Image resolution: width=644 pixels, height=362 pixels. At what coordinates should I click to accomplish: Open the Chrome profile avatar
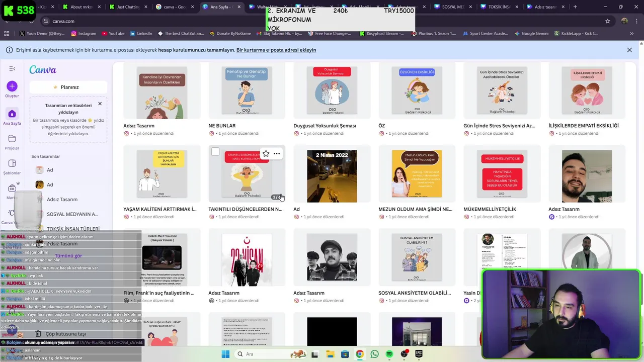[624, 21]
